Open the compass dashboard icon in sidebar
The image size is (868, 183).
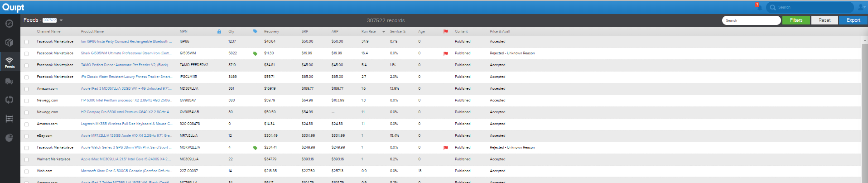click(9, 24)
